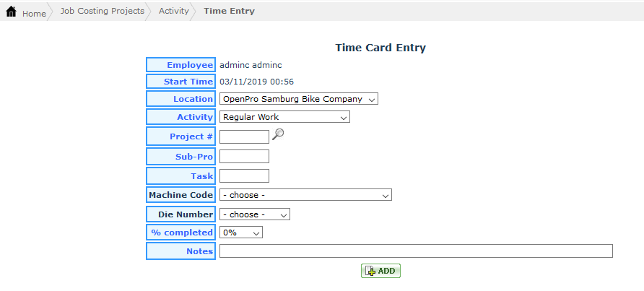Click the Die Number label
Image resolution: width=644 pixels, height=291 pixels.
[x=180, y=214]
